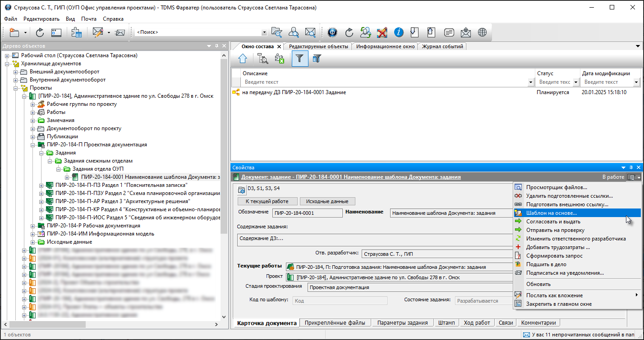
Task: Switch to Параметры задания tab
Action: click(402, 322)
